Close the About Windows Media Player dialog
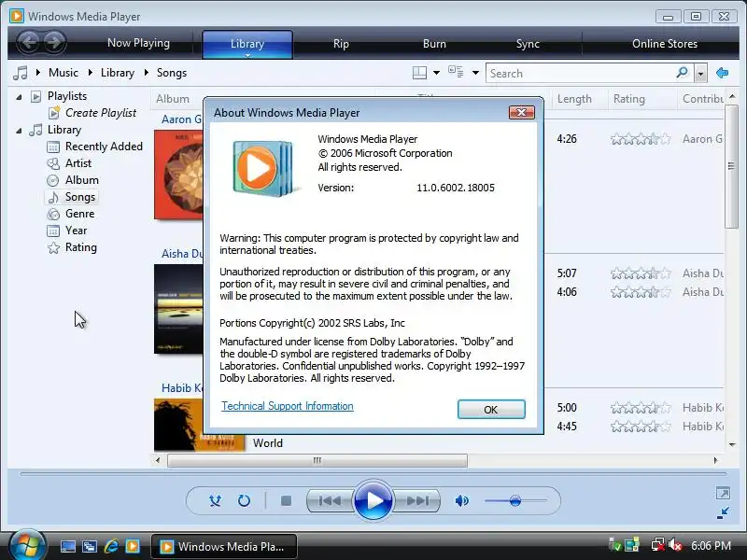 (522, 112)
